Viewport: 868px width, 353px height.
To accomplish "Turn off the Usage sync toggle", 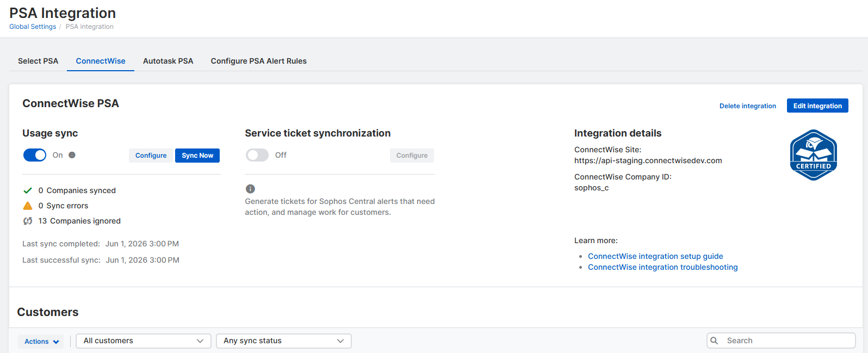I will (35, 155).
